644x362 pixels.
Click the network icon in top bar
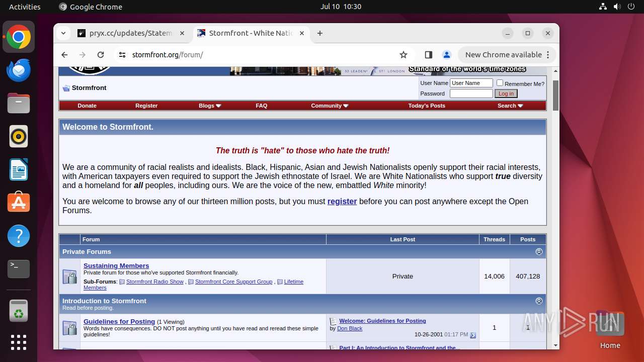(603, 7)
